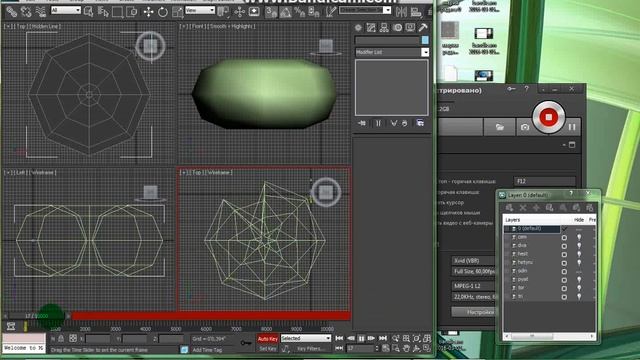Step to next frame

point(372,338)
